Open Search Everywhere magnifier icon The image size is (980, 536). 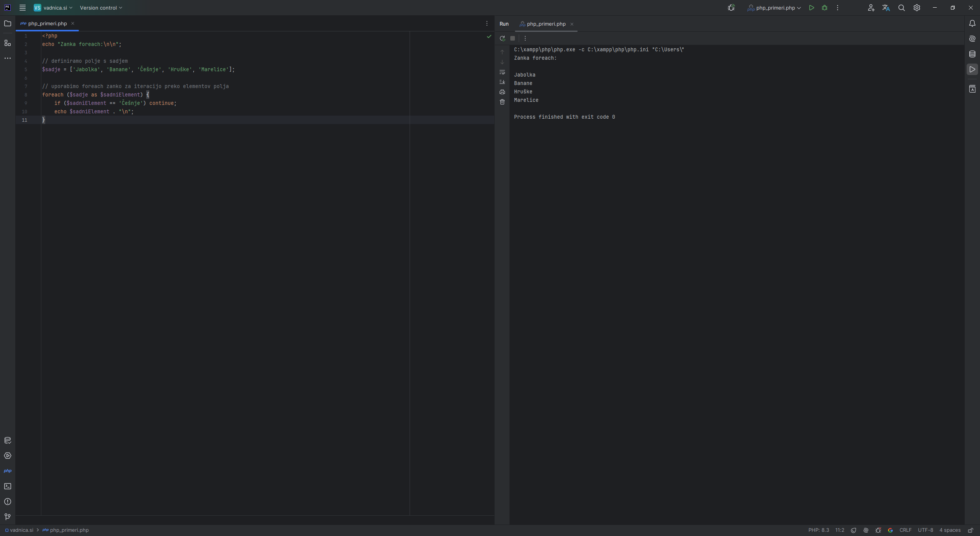pyautogui.click(x=901, y=8)
